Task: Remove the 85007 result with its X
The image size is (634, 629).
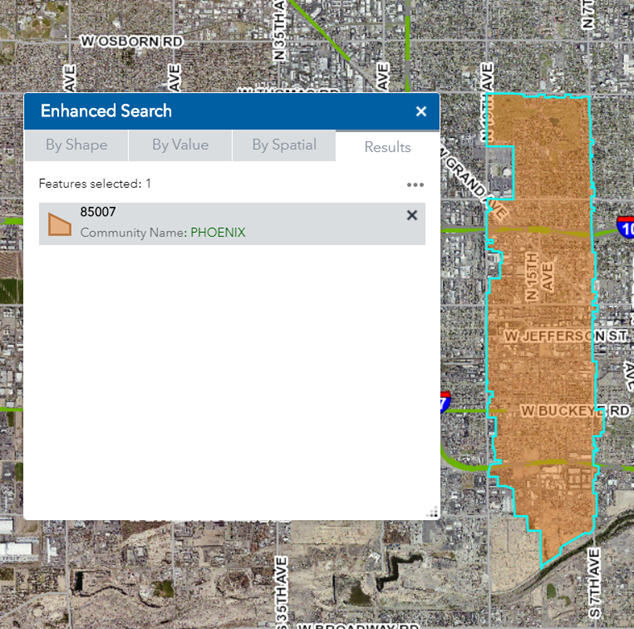Action: coord(412,215)
